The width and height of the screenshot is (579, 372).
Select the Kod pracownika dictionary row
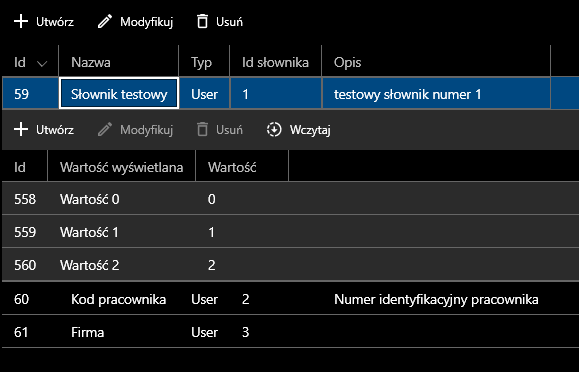(290, 298)
